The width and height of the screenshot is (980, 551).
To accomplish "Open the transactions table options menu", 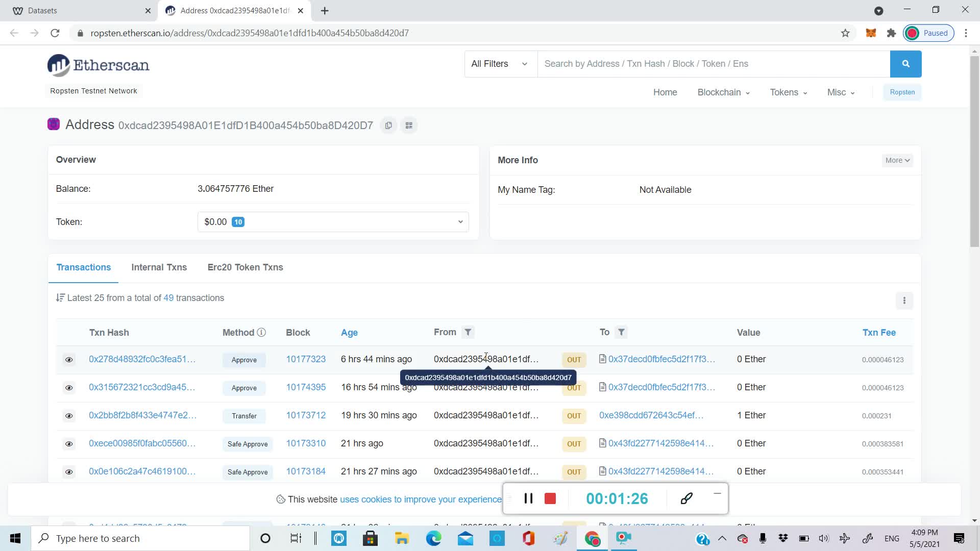I will [904, 301].
